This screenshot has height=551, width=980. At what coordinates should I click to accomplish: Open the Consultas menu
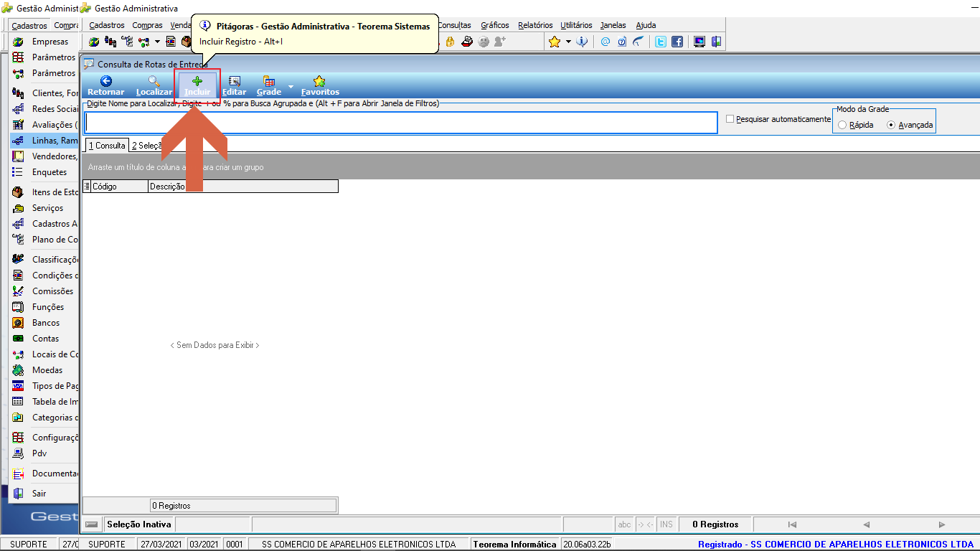(454, 25)
